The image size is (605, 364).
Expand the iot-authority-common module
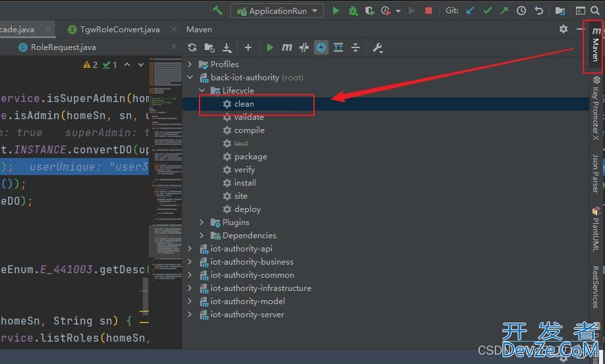190,275
